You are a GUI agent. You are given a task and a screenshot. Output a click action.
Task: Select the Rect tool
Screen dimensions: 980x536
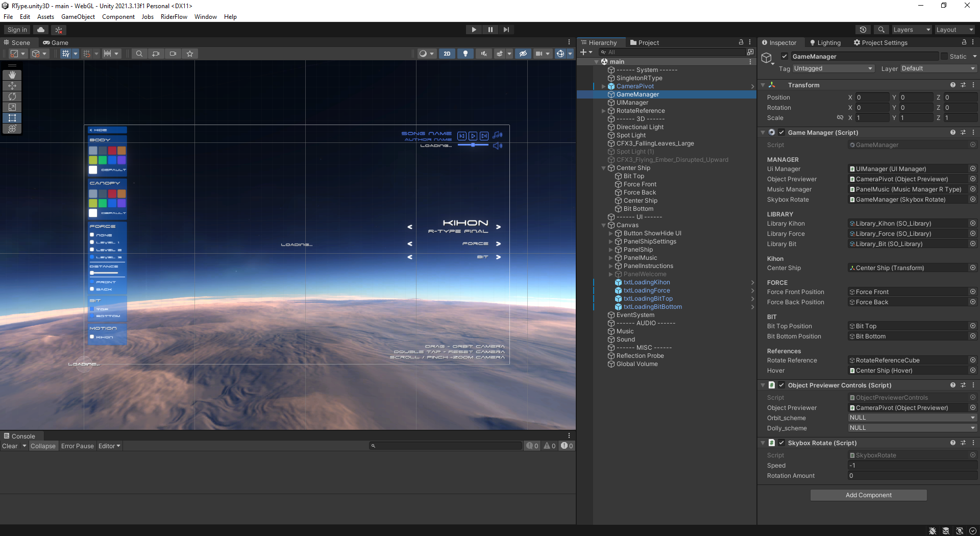12,118
